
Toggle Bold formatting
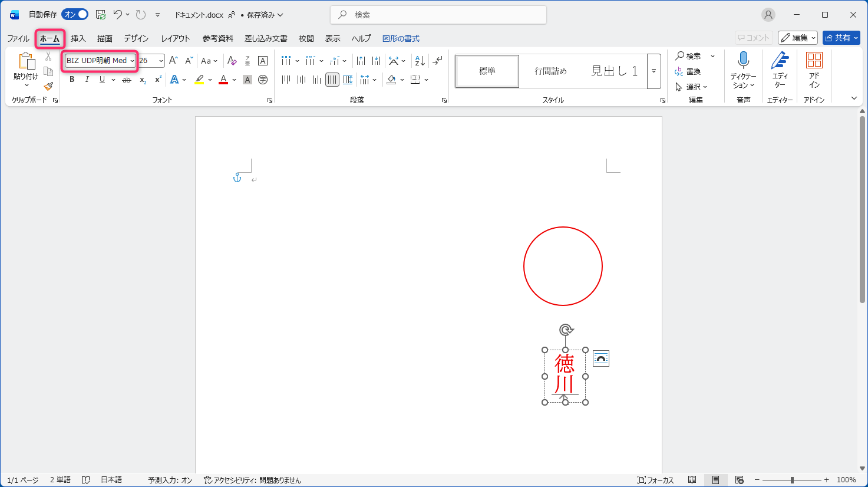point(72,80)
